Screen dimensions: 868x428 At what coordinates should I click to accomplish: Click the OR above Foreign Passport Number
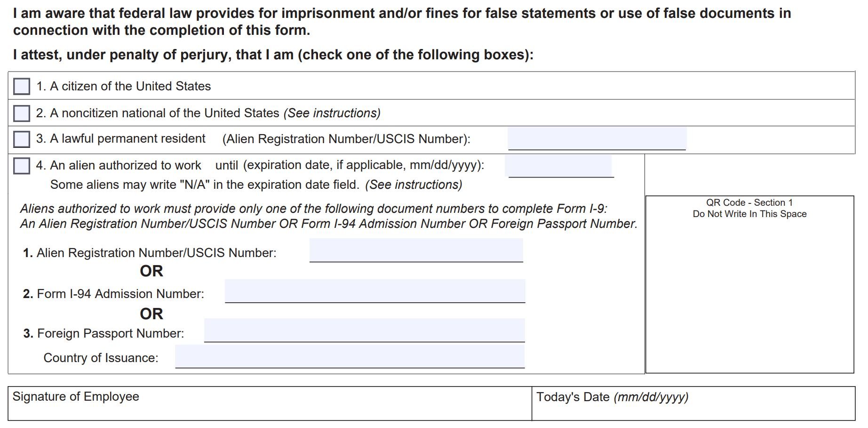click(x=151, y=314)
